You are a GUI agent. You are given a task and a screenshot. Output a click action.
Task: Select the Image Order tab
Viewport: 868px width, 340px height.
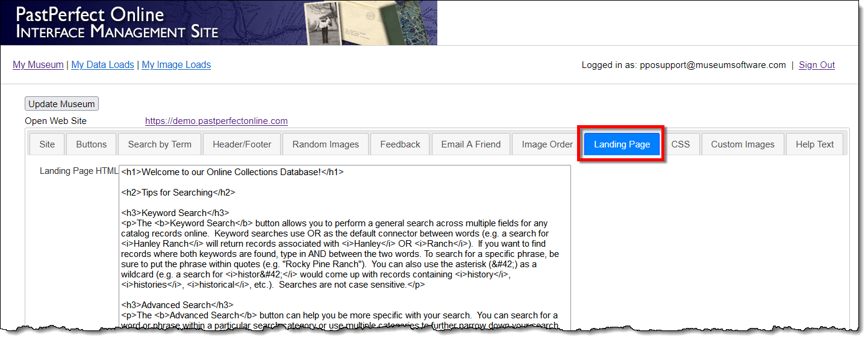click(x=547, y=144)
